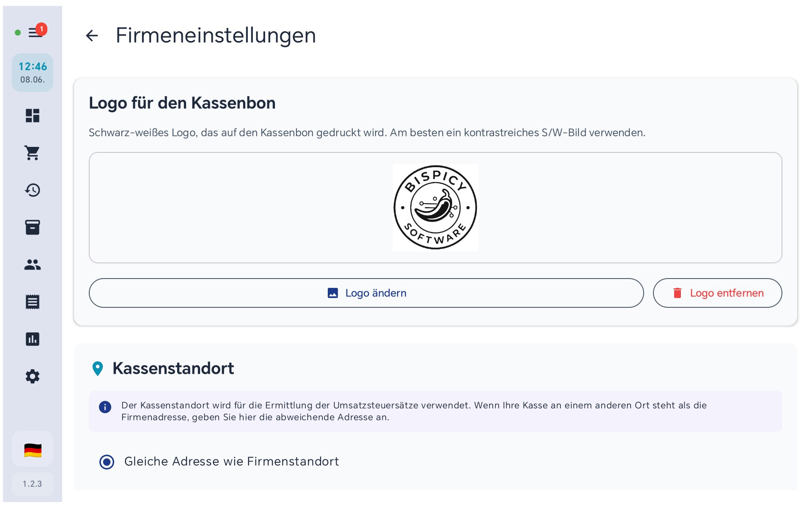
Task: Open the customers people icon
Action: pyautogui.click(x=33, y=265)
